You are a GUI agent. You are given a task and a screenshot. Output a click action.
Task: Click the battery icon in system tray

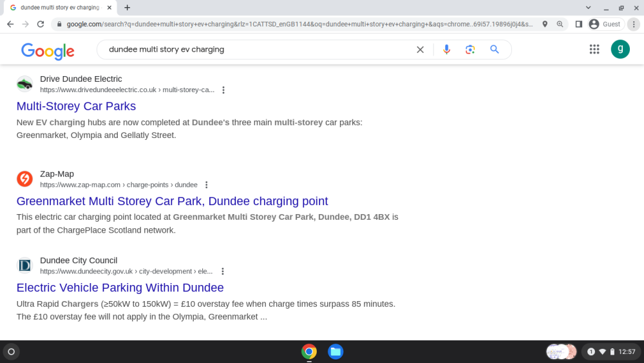coord(612,351)
